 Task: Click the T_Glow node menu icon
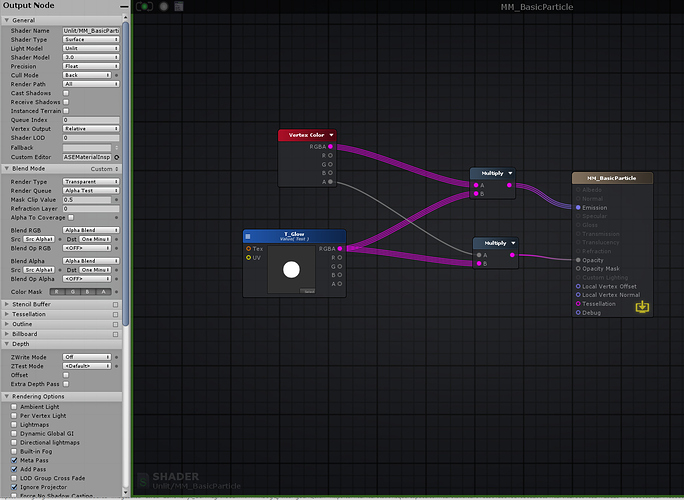pos(248,236)
